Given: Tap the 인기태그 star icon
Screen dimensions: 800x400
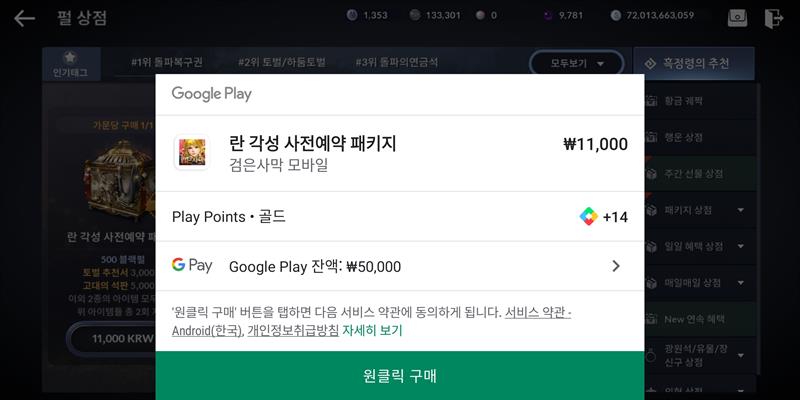Looking at the screenshot, I should [70, 57].
